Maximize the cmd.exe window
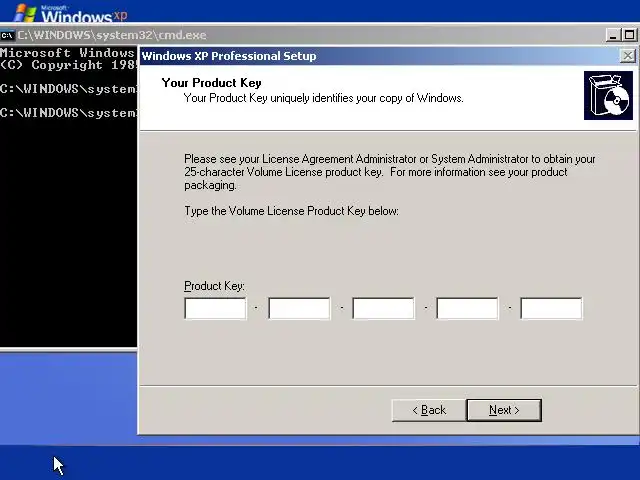Screen dimensions: 640x480 coord(629,35)
